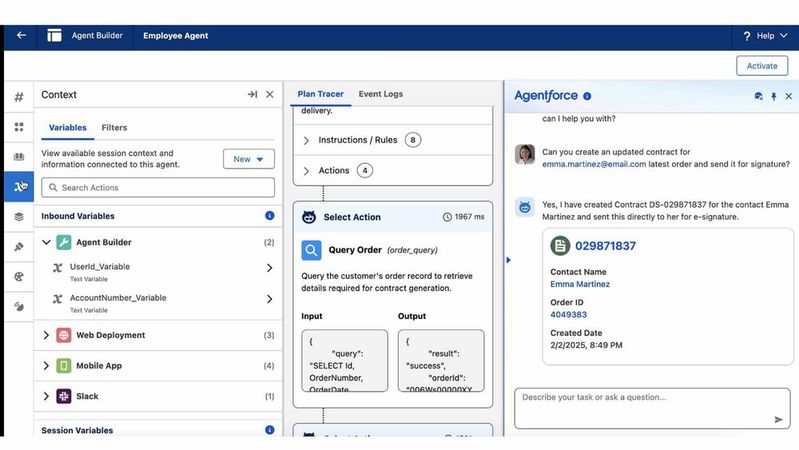This screenshot has width=799, height=450.
Task: Open the Help question mark icon
Action: [747, 36]
